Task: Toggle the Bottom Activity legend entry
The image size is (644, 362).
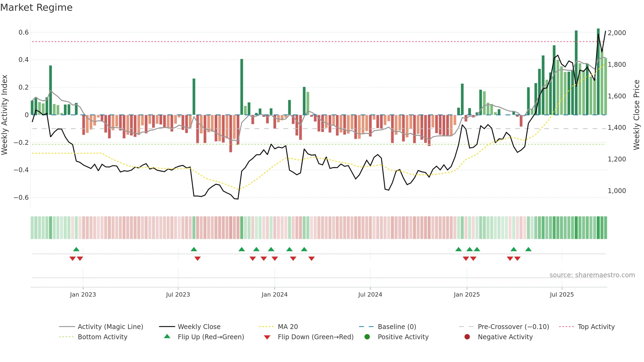Action: pos(93,337)
